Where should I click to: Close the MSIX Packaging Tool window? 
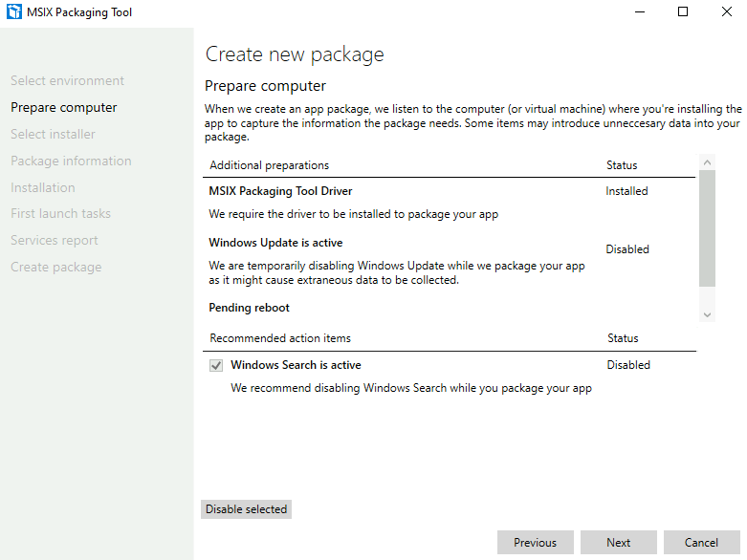pyautogui.click(x=727, y=11)
